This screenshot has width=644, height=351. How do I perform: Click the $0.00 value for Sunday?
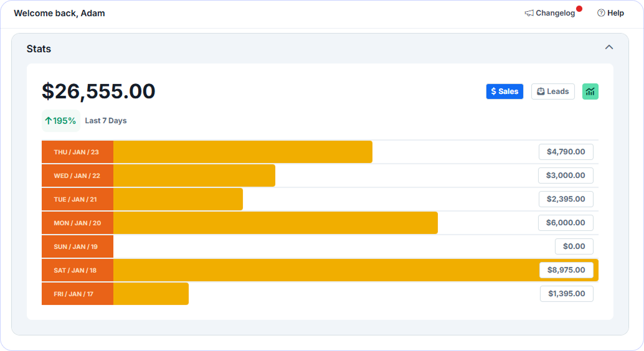point(574,246)
